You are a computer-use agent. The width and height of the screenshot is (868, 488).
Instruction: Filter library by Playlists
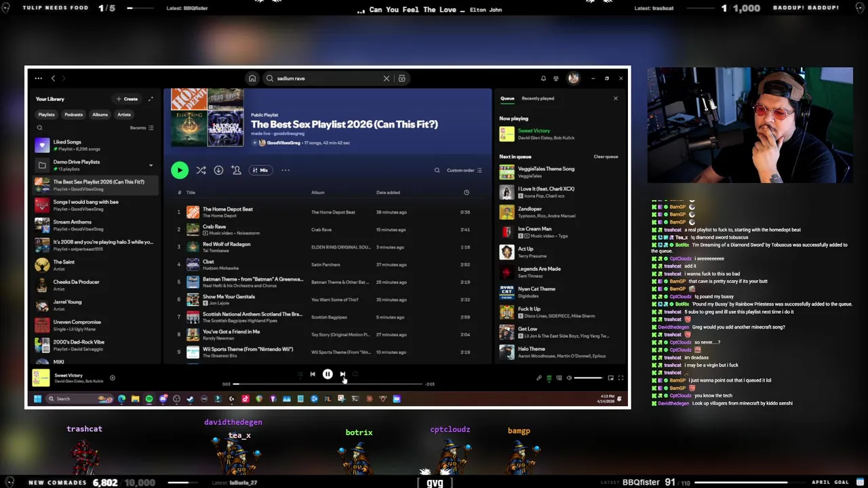click(46, 115)
